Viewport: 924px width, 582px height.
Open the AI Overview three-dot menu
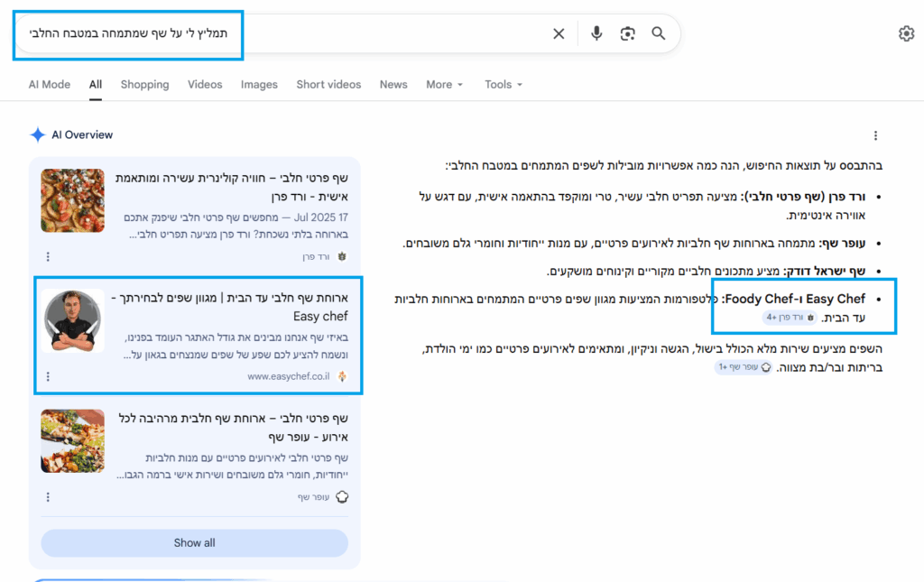coord(875,134)
